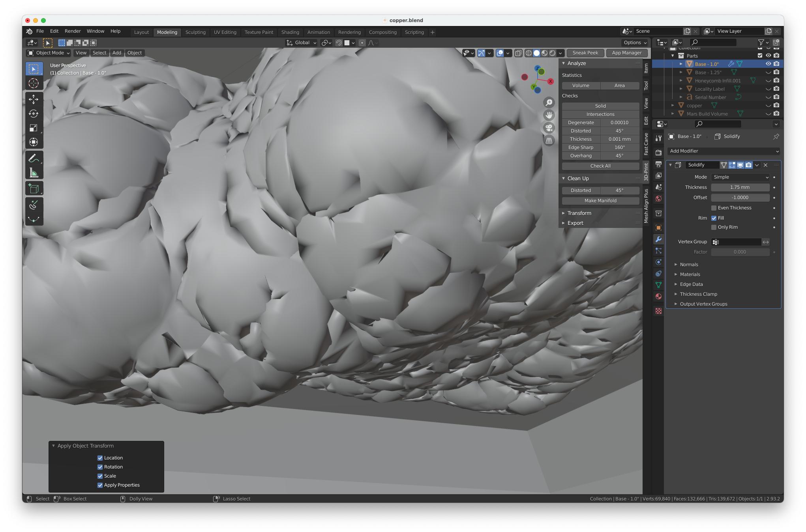The image size is (806, 532).
Task: Activate the Select Box tool
Action: click(x=34, y=69)
